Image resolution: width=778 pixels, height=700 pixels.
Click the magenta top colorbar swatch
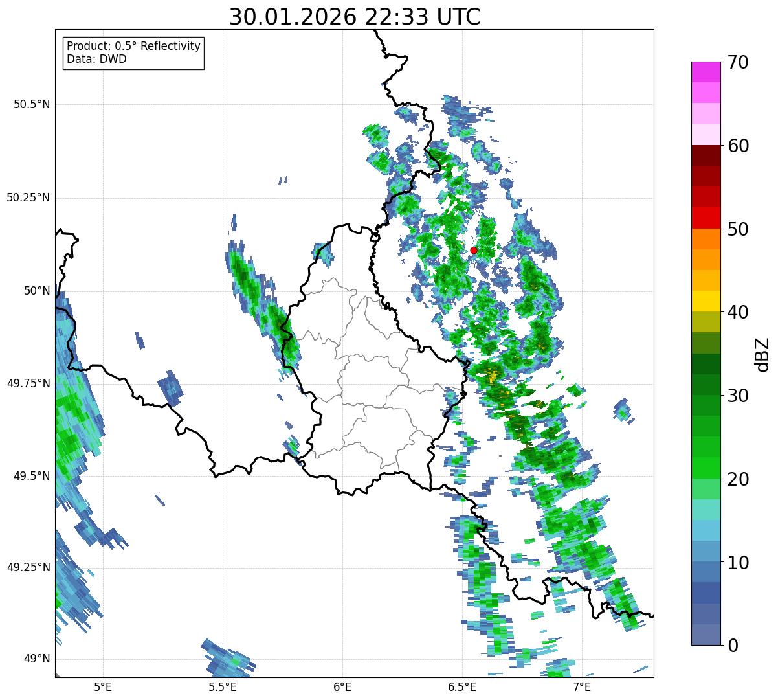706,72
